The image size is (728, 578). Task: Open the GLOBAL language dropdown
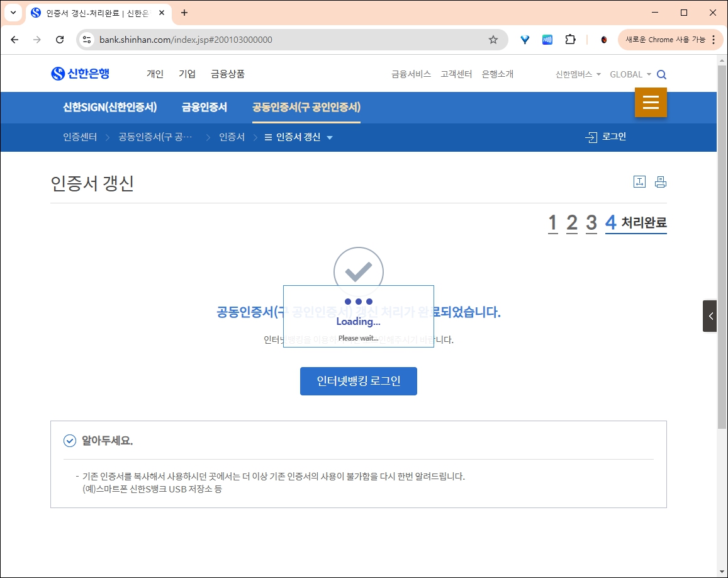(x=629, y=74)
